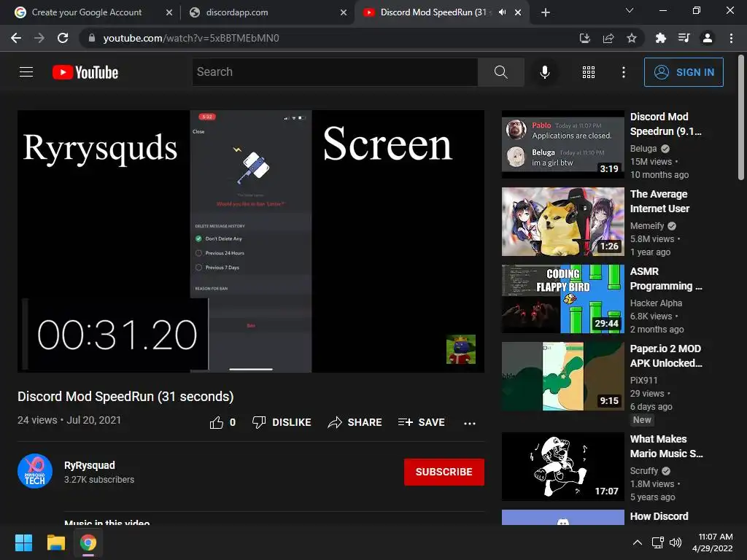747x560 pixels.
Task: Go to YouTube home via logo
Action: pos(85,72)
